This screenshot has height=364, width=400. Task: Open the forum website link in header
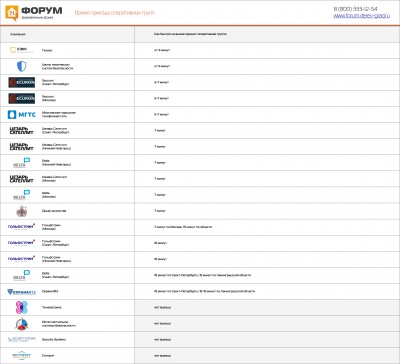(x=361, y=16)
